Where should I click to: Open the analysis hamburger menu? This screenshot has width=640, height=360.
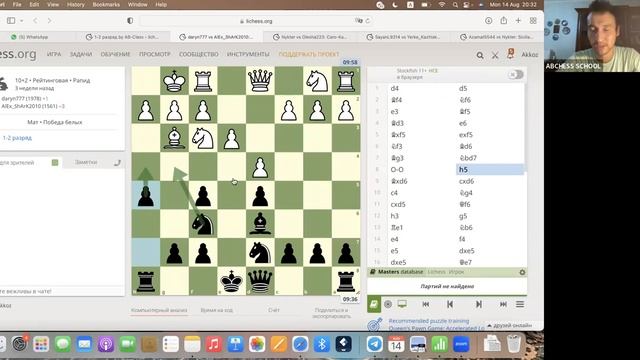tap(520, 304)
